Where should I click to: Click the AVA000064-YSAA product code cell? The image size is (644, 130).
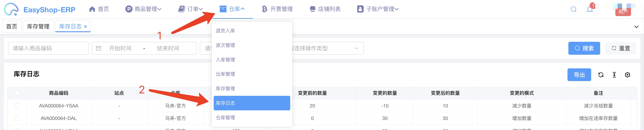[58, 106]
